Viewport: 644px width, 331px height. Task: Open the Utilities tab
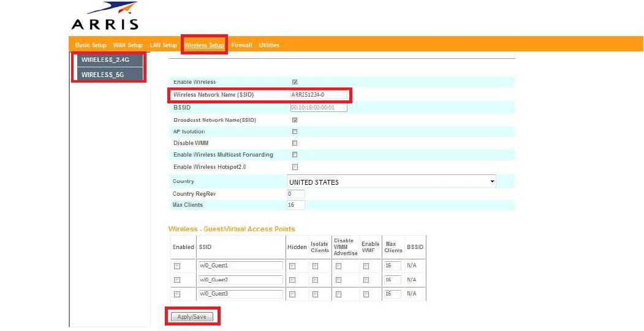click(x=269, y=45)
